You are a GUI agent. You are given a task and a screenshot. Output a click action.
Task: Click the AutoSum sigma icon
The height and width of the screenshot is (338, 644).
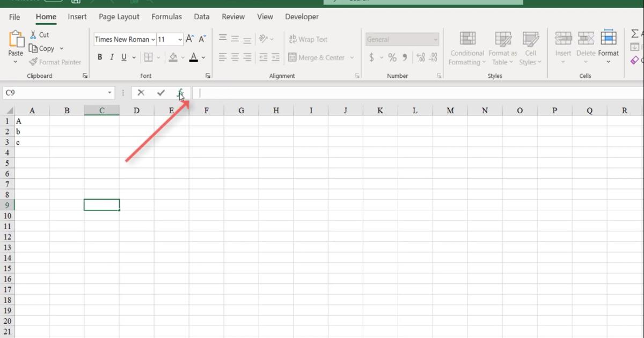(635, 34)
